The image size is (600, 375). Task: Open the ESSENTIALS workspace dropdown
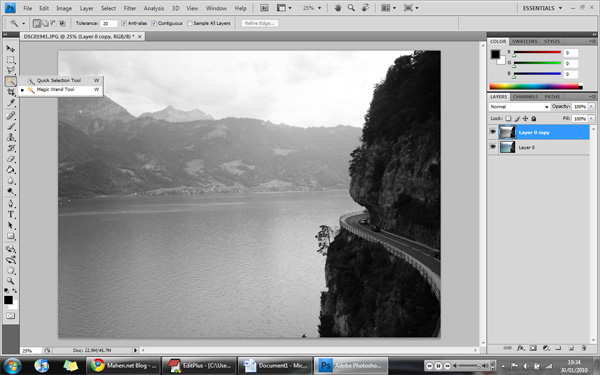(x=542, y=8)
